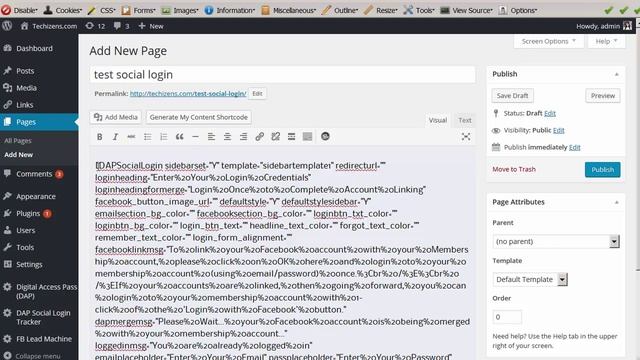Viewport: 640px width, 360px height.
Task: Align text center
Action: click(x=227, y=137)
